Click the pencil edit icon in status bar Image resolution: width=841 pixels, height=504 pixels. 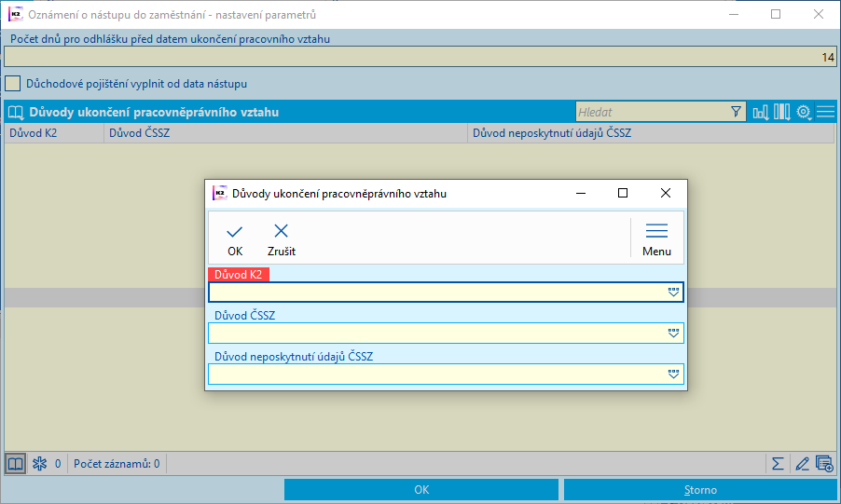[x=802, y=464]
